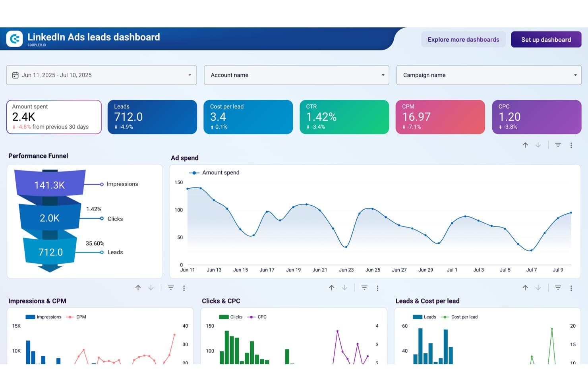This screenshot has height=392, width=588.
Task: Select the Leads 712.0 scorecard
Action: (x=152, y=117)
